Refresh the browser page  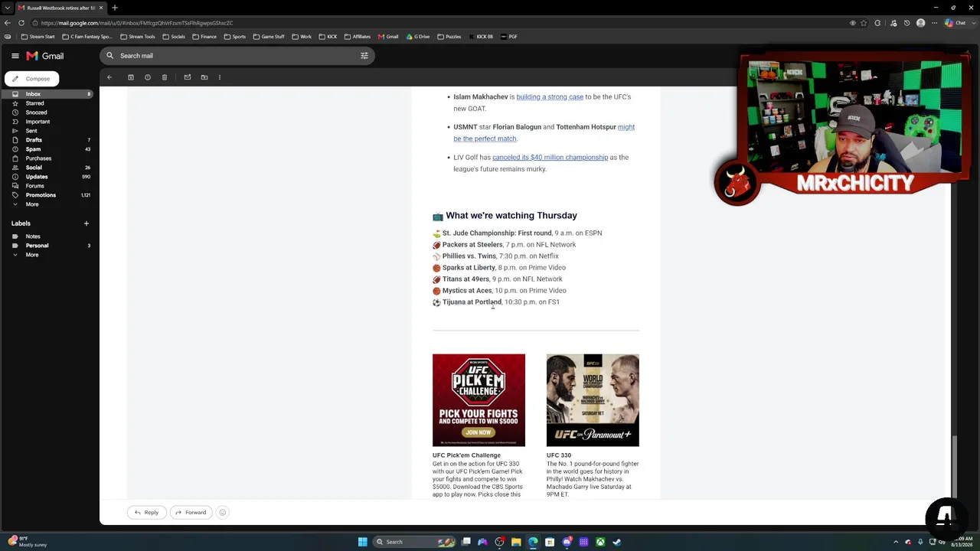[21, 23]
